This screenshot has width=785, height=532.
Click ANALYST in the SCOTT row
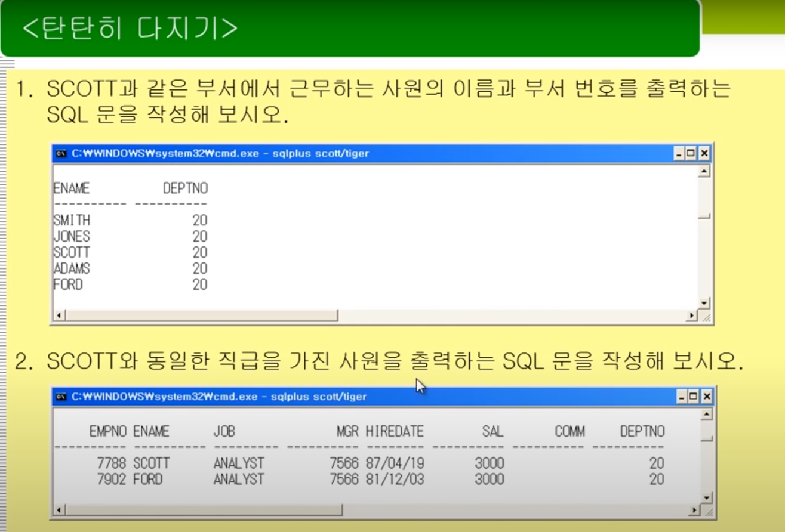[x=239, y=463]
